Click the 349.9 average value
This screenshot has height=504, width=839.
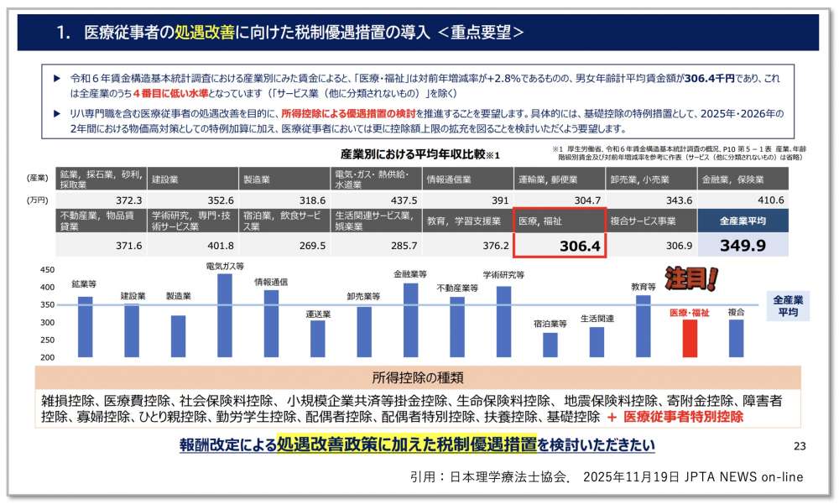tap(742, 245)
